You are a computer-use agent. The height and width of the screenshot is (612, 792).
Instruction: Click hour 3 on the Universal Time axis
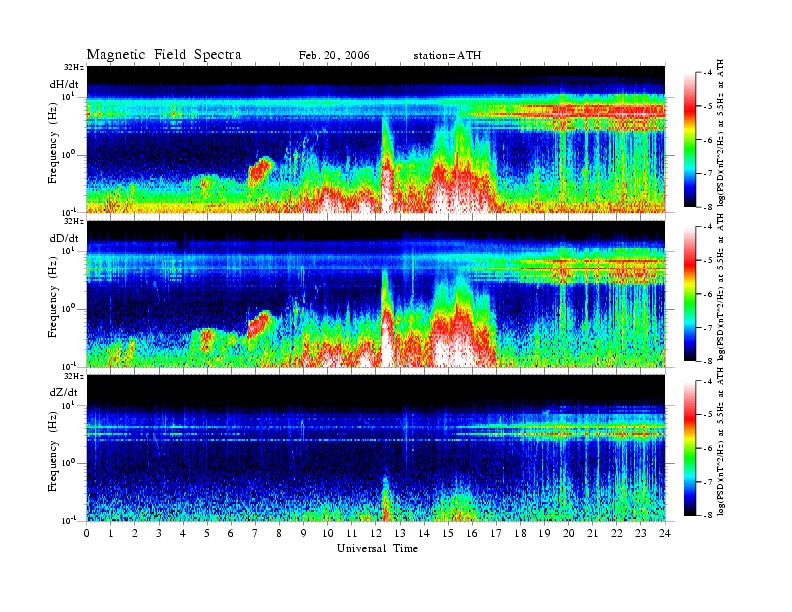point(159,533)
